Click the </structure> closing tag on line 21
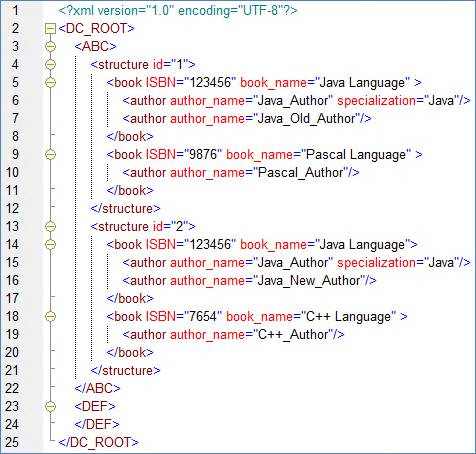Screen dimensions: 476x454 coord(125,371)
